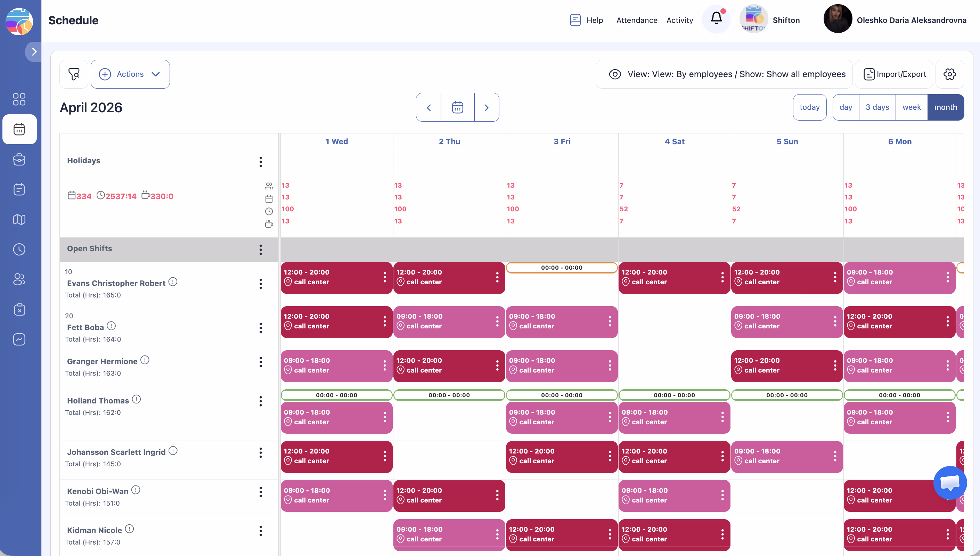Open the Attendance menu item

636,20
